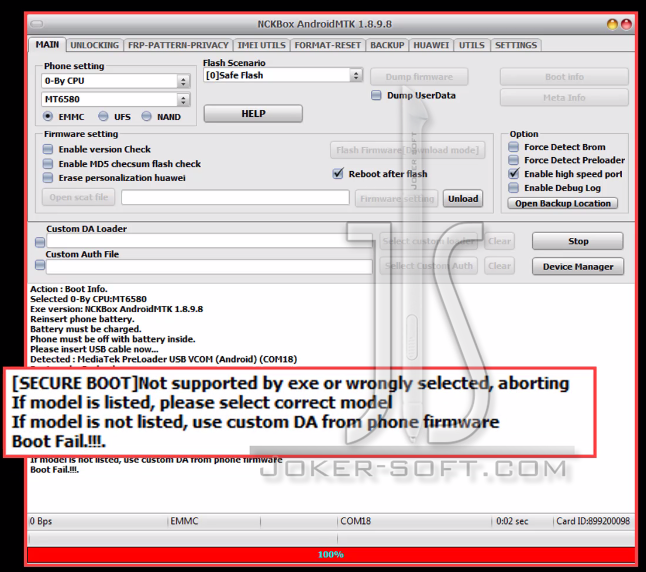Click the 0 Bps status bar entry
Image resolution: width=646 pixels, height=572 pixels.
point(41,521)
